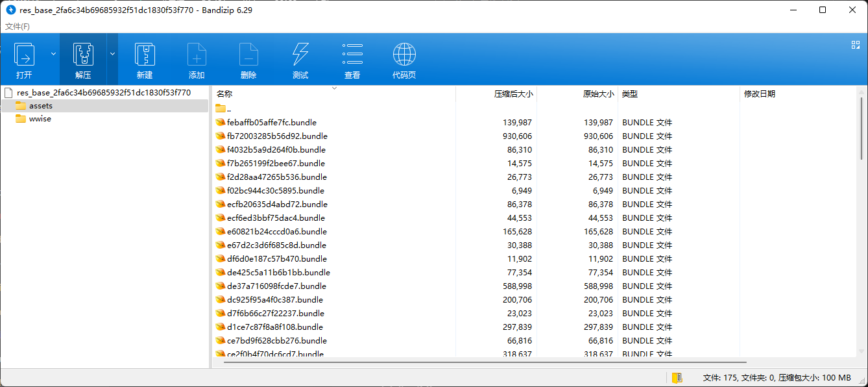The width and height of the screenshot is (868, 387).
Task: Click the 打开 (Open) toolbar icon
Action: tap(24, 54)
